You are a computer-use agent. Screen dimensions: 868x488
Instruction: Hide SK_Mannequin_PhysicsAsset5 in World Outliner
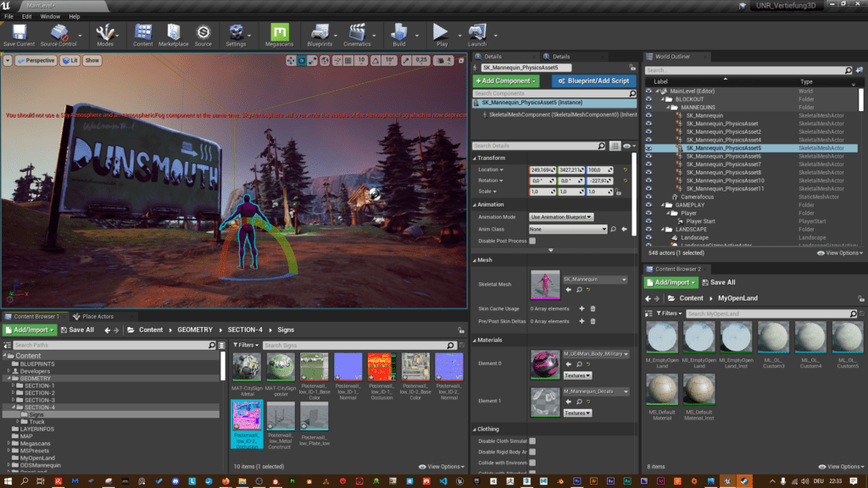point(648,148)
